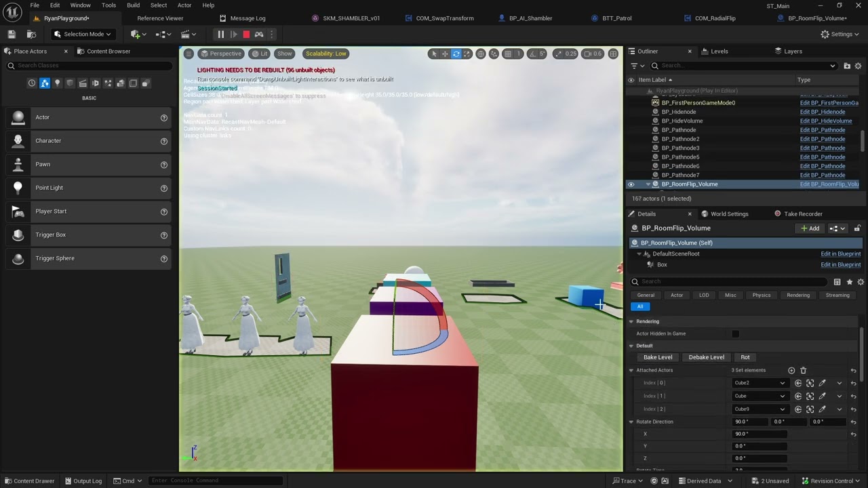Hide BP_RoomFlip_Volume using its eye icon

[x=631, y=184]
